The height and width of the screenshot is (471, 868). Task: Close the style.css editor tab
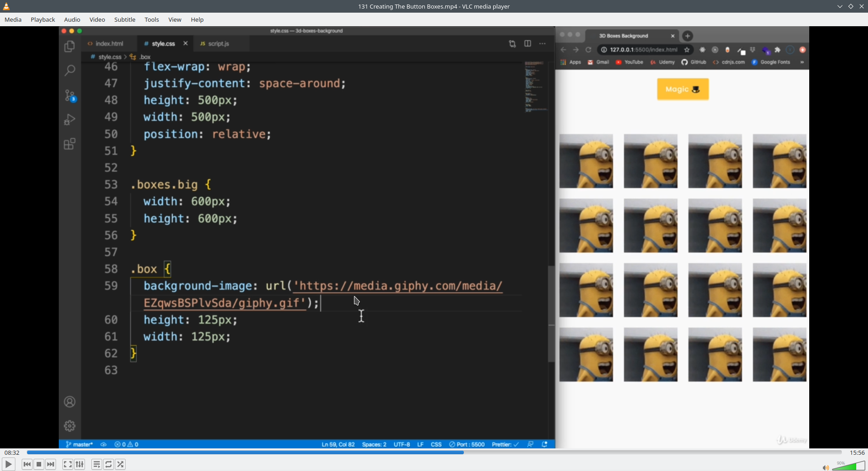[185, 43]
